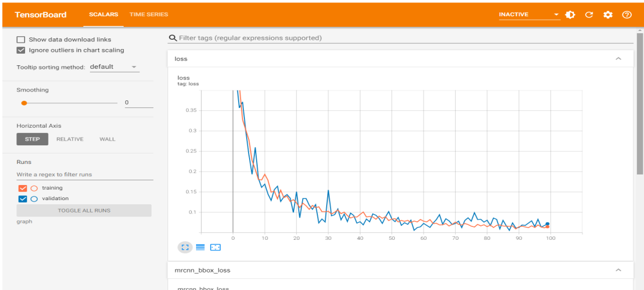644x290 pixels.
Task: Open the settings gear icon
Action: pos(608,15)
